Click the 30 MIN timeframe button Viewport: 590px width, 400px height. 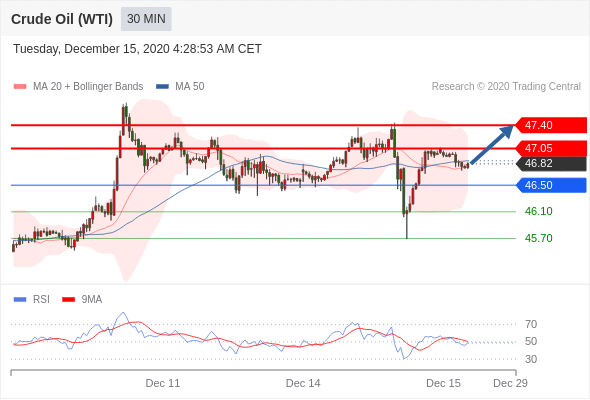click(146, 19)
